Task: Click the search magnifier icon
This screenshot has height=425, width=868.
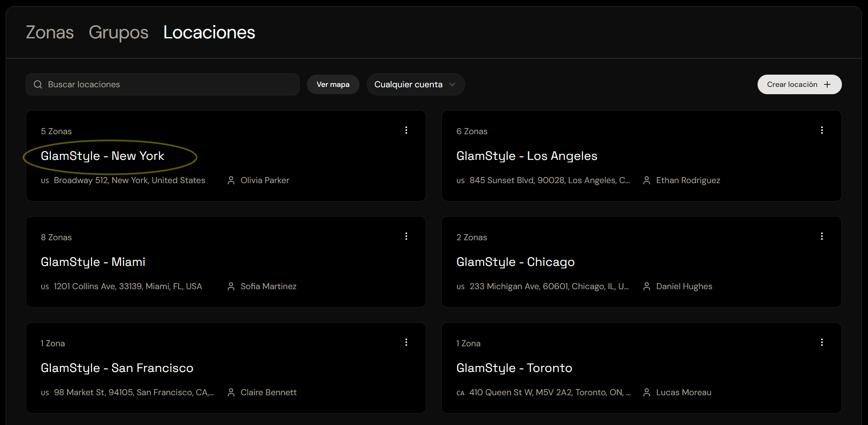Action: (38, 84)
